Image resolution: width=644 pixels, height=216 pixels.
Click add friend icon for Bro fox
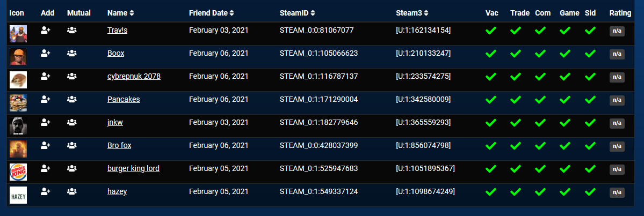click(x=46, y=146)
